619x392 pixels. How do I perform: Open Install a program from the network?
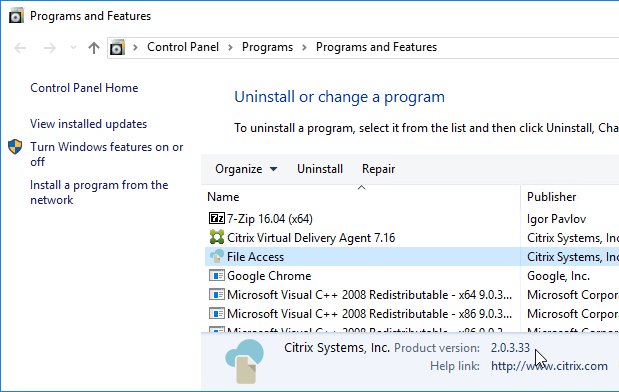99,193
